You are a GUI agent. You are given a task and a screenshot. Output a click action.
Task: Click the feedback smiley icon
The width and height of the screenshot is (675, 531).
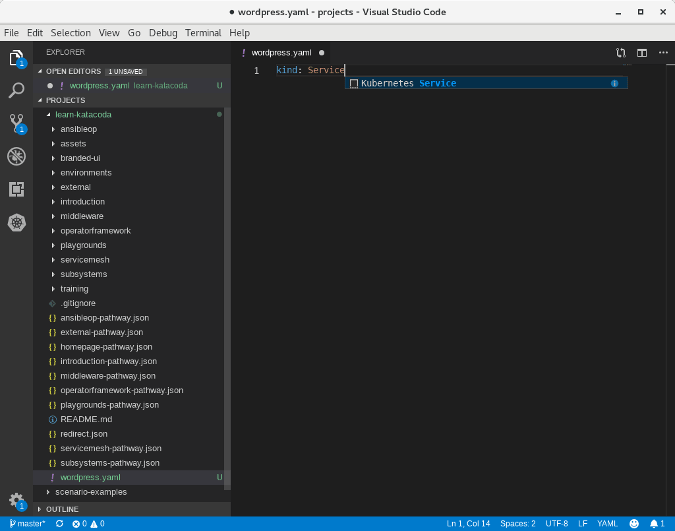pos(634,523)
